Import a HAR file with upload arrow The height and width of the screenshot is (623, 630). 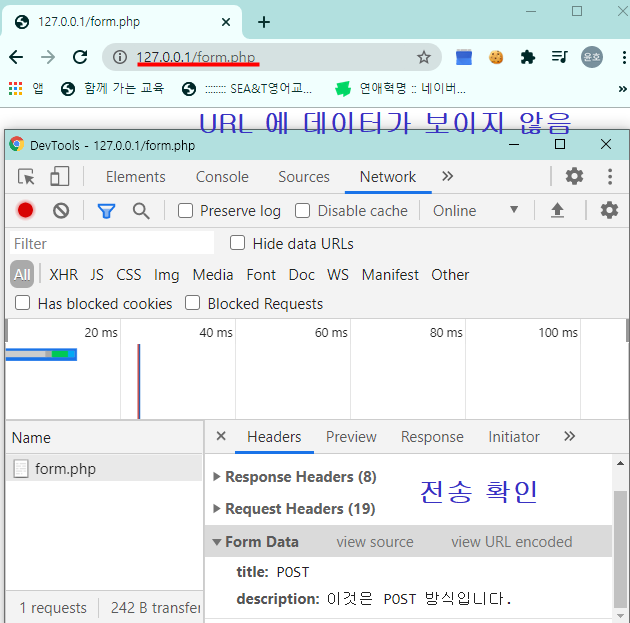557,210
